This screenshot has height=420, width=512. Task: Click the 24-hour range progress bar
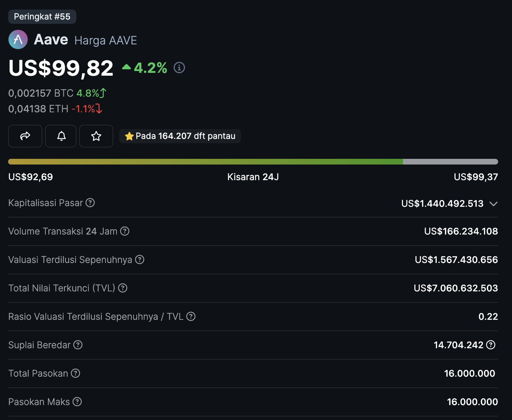(x=253, y=162)
